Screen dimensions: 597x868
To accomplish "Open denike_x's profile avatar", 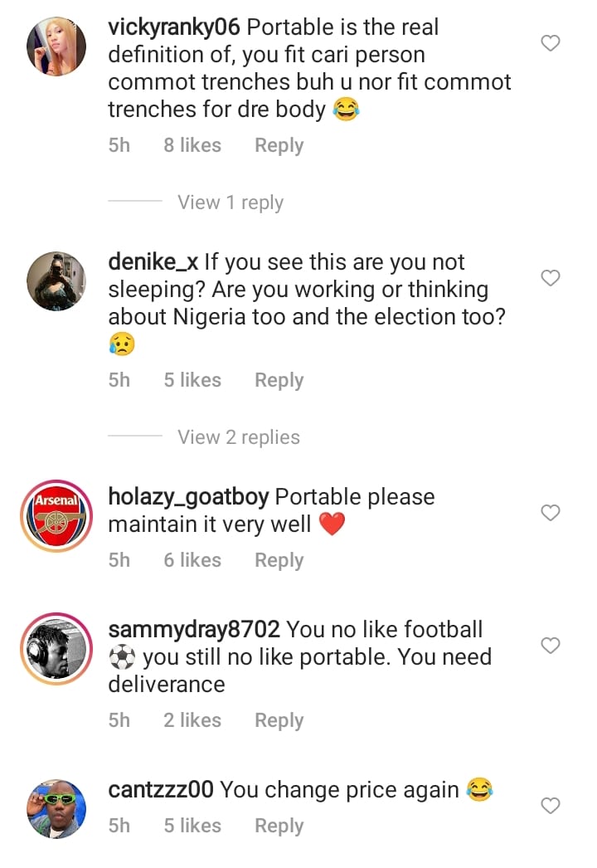I will pyautogui.click(x=56, y=280).
